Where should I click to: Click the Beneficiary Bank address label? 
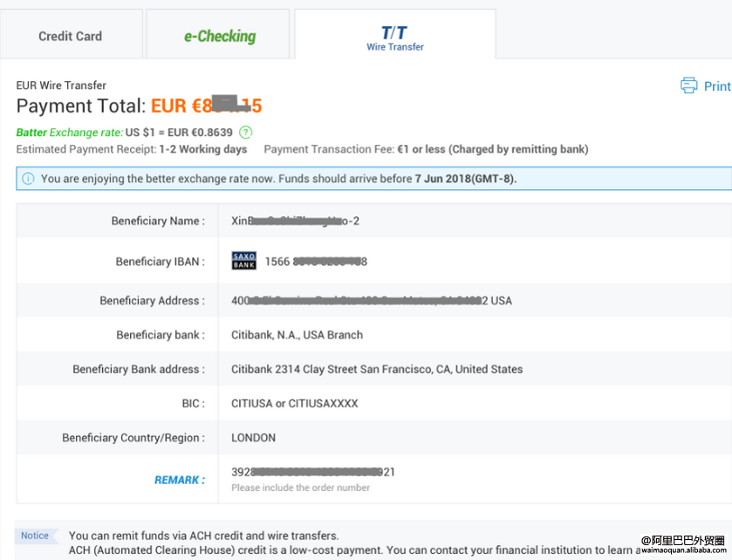[139, 369]
